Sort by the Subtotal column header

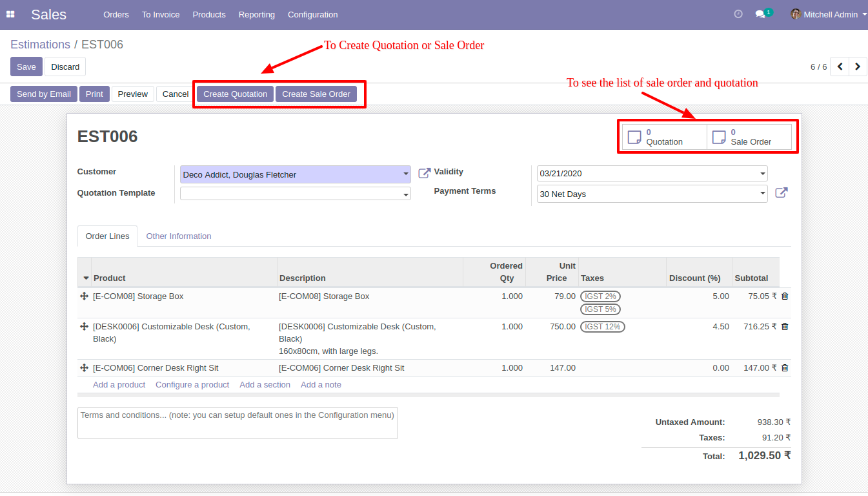756,273
